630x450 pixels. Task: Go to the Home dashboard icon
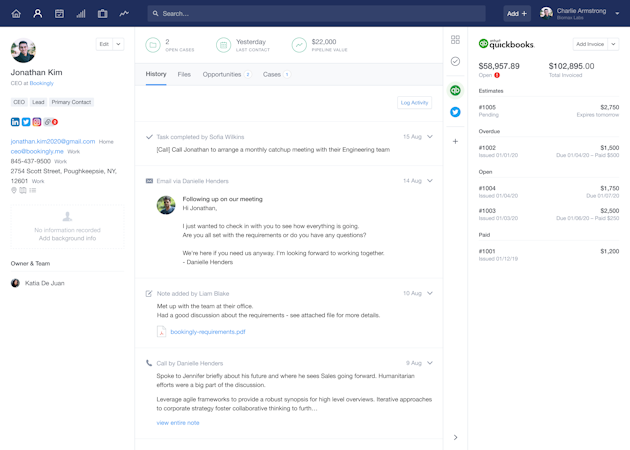pyautogui.click(x=16, y=14)
